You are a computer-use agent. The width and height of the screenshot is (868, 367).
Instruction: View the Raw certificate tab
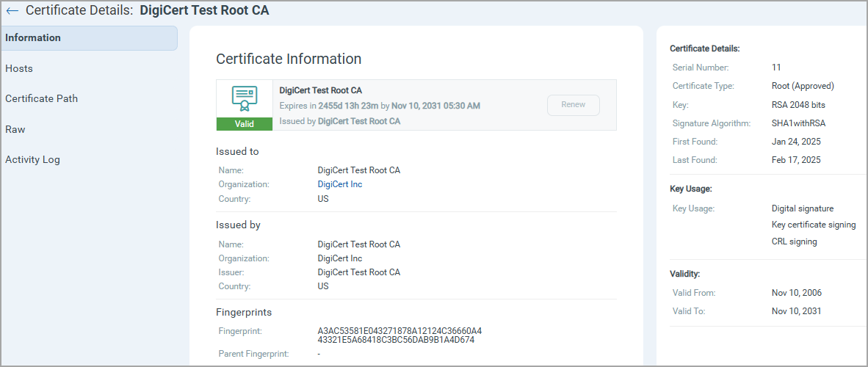[15, 129]
